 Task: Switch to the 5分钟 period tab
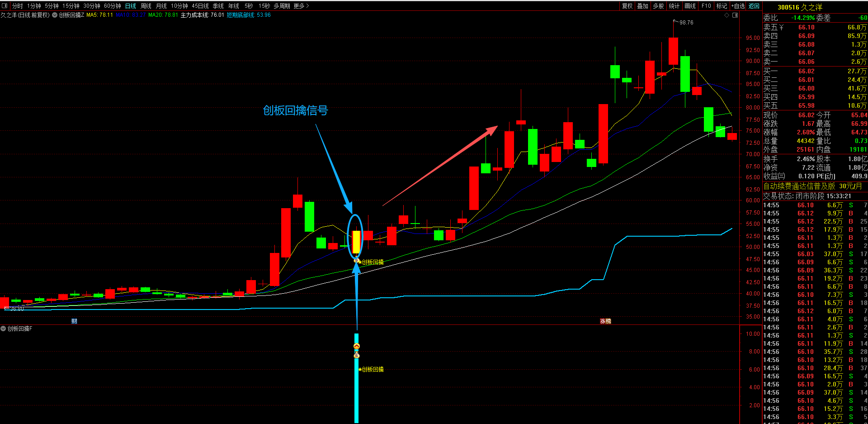coord(52,6)
